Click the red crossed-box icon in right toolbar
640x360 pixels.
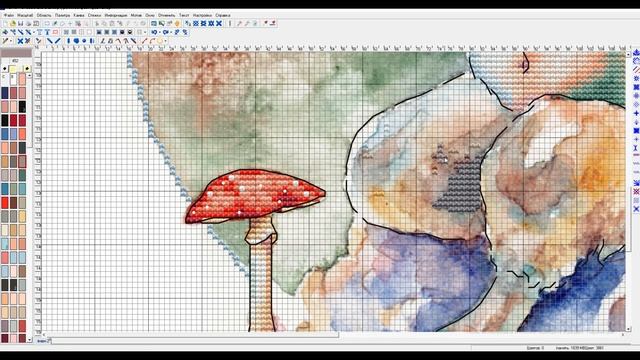point(636,191)
